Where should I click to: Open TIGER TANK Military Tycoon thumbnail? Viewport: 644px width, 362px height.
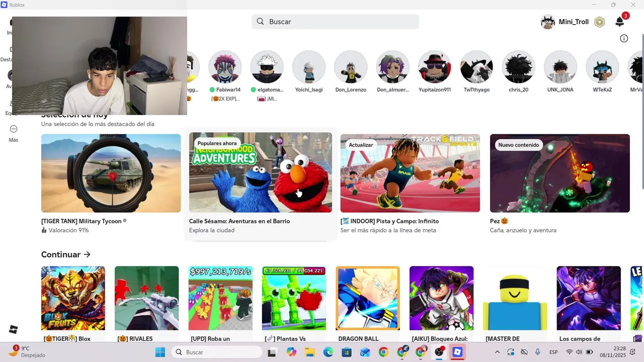coord(111,173)
